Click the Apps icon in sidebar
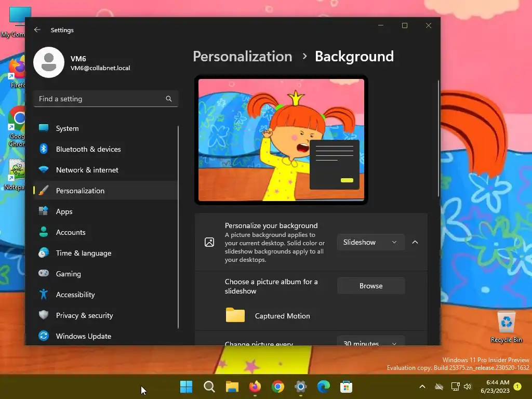This screenshot has height=399, width=532. [x=44, y=211]
